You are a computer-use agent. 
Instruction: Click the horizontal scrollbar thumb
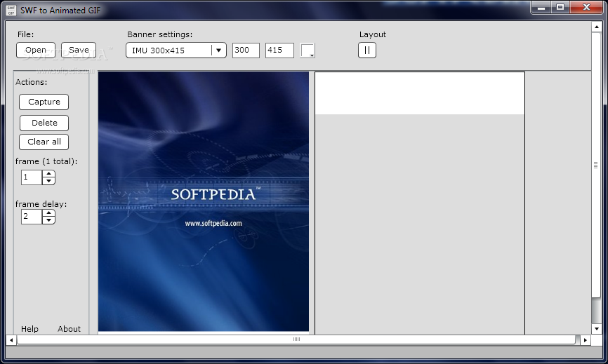(296, 339)
